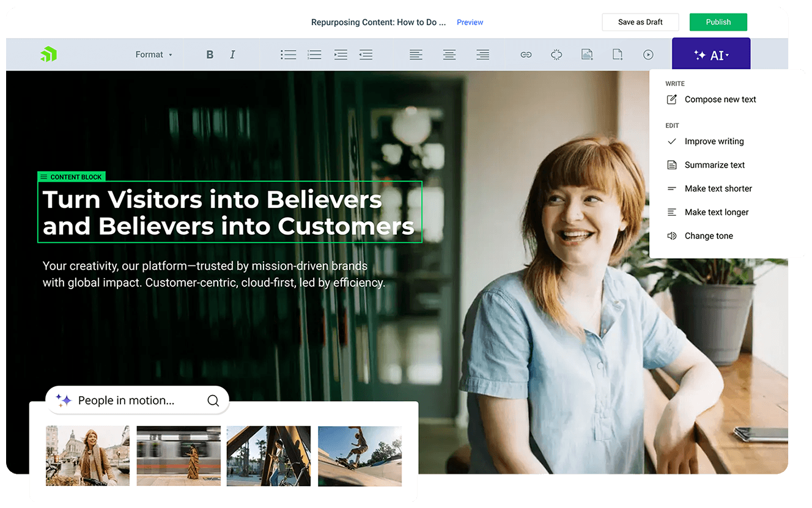Select the skateboarder image thumbnail
Screen dimensions: 812x508
click(360, 456)
